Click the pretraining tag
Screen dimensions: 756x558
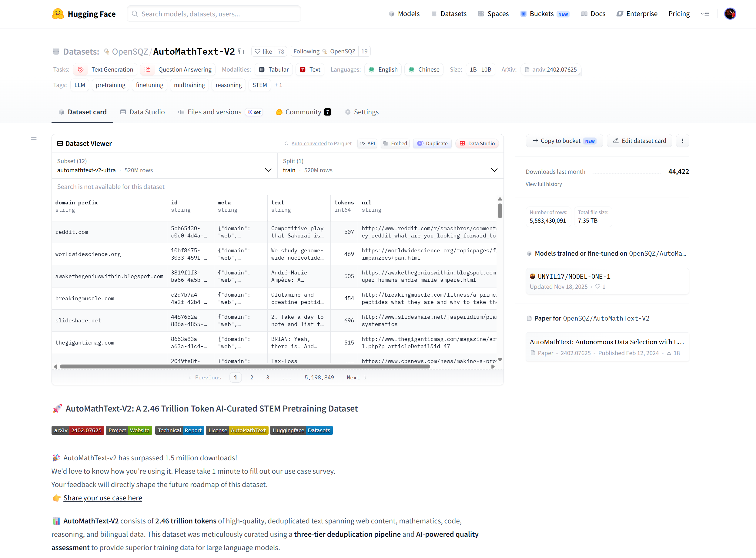click(110, 85)
